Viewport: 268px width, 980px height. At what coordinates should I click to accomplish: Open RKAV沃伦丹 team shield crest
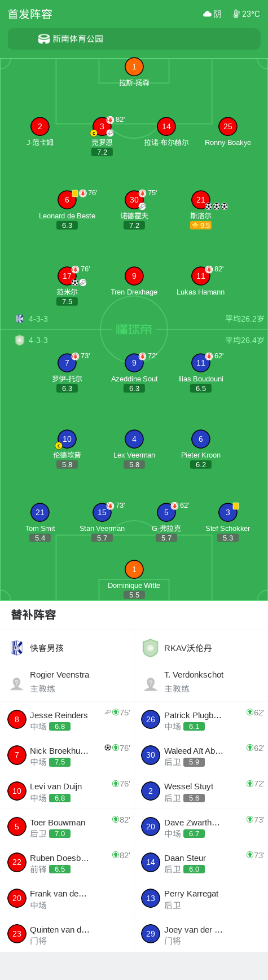[150, 648]
